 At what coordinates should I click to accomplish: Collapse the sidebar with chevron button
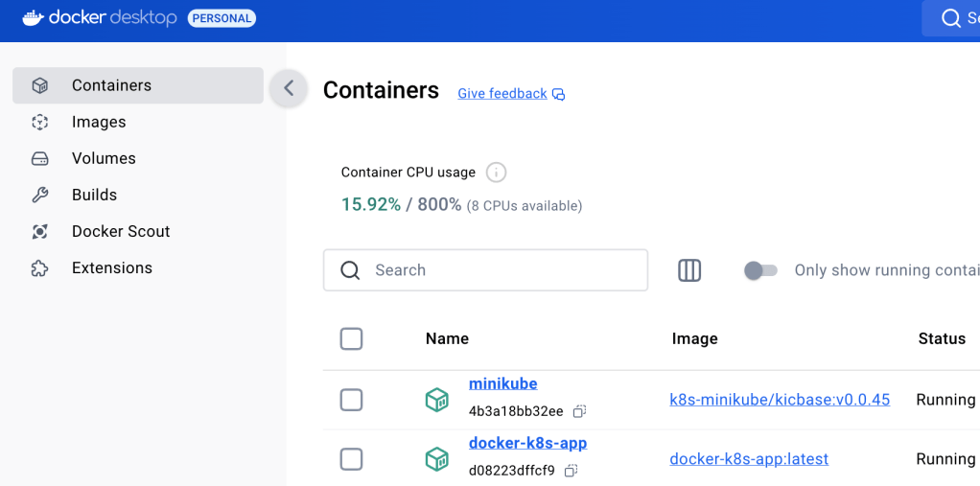pos(288,89)
